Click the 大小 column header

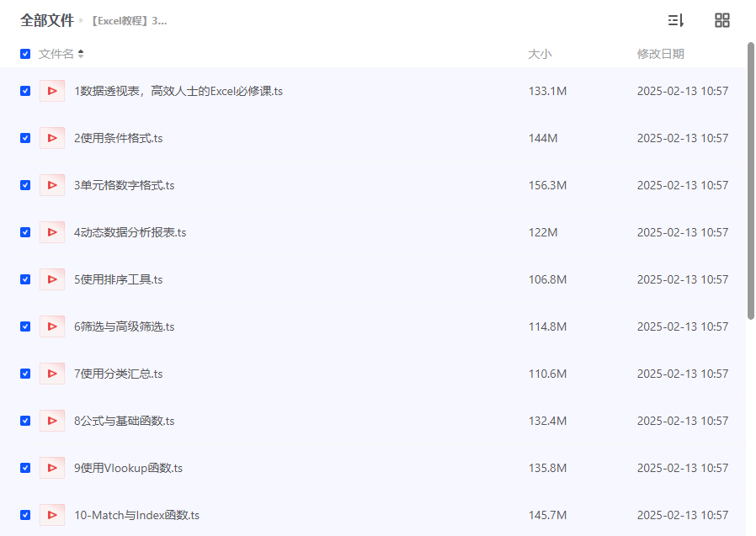(x=540, y=54)
